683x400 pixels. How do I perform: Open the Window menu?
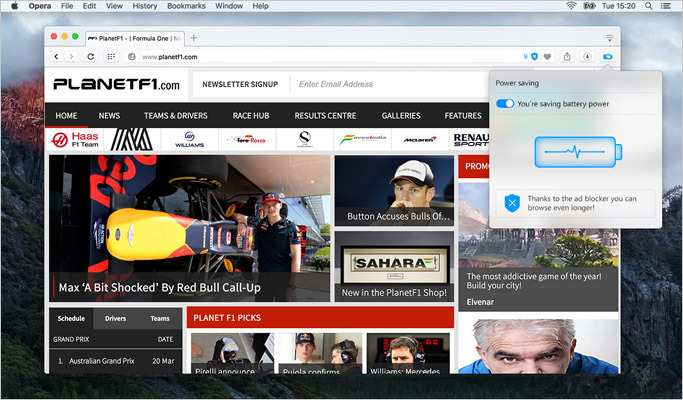229,6
